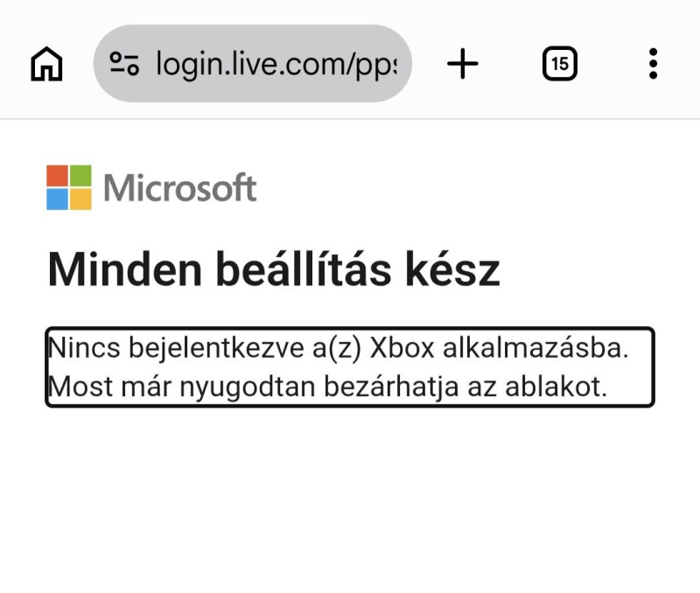This screenshot has width=700, height=593.
Task: Click the 'Minden beállítás kész' heading
Action: click(274, 269)
